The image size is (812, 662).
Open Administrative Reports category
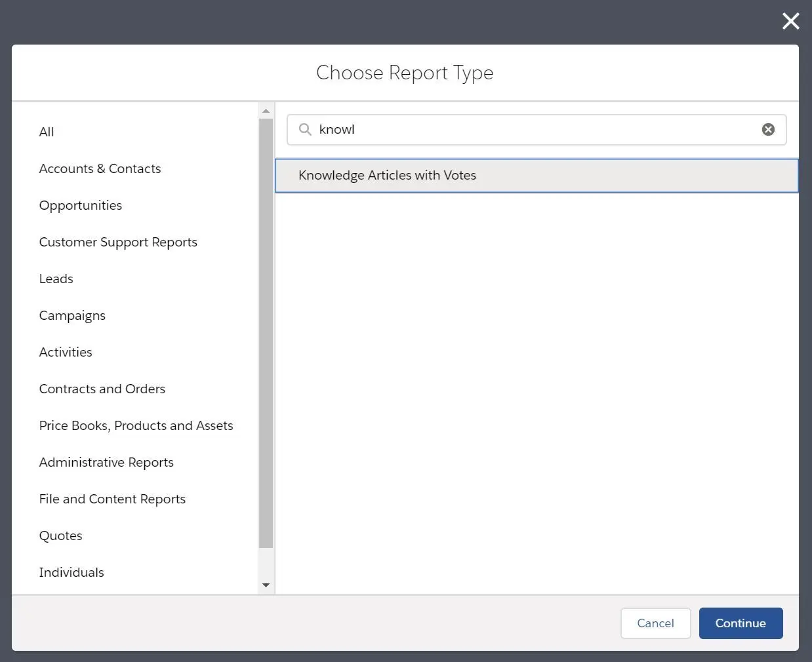106,462
